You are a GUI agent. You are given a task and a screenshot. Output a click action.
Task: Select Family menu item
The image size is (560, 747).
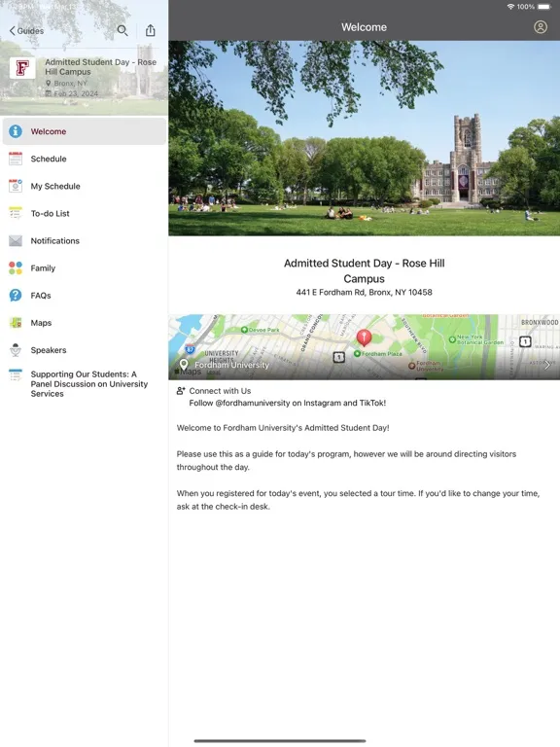pyautogui.click(x=85, y=267)
